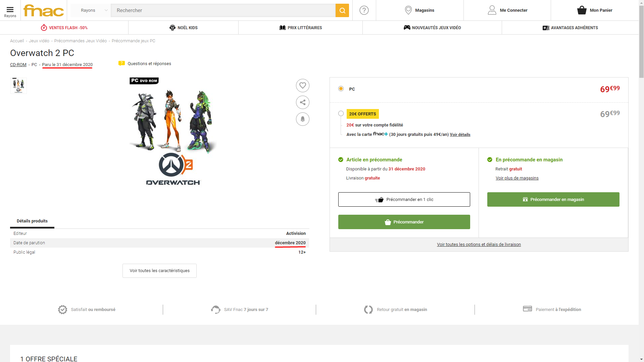Viewport: 644px width, 362px height.
Task: Click the Satisfait ou remboursé badge icon
Action: (62, 310)
